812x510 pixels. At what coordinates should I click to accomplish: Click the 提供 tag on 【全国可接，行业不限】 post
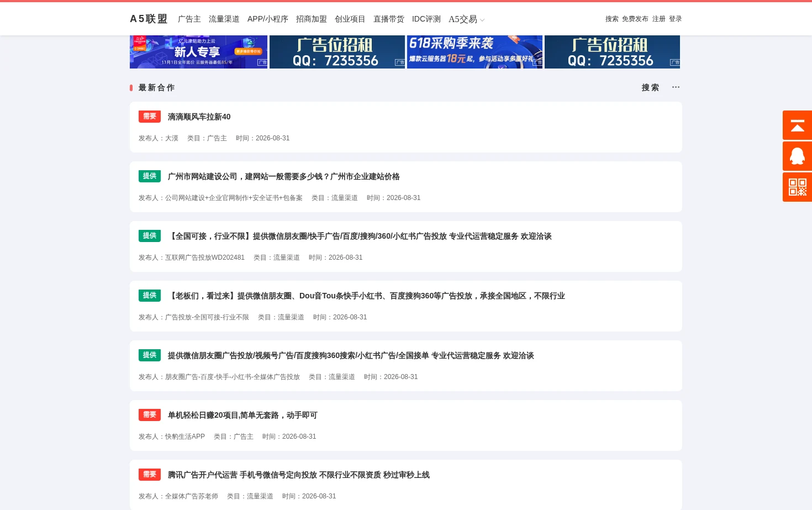(x=150, y=236)
